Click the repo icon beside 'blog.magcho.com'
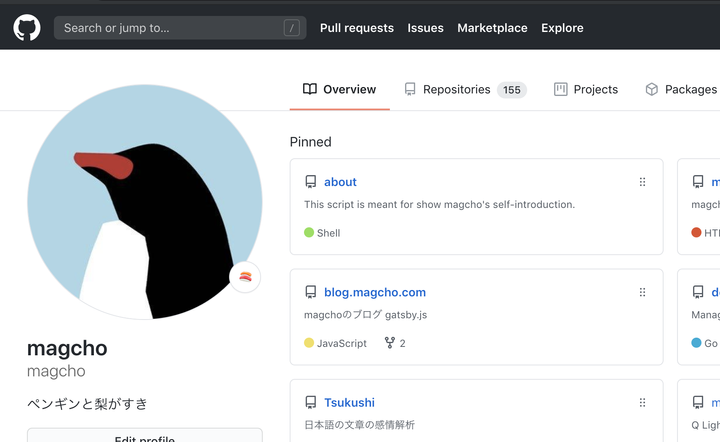 [311, 292]
